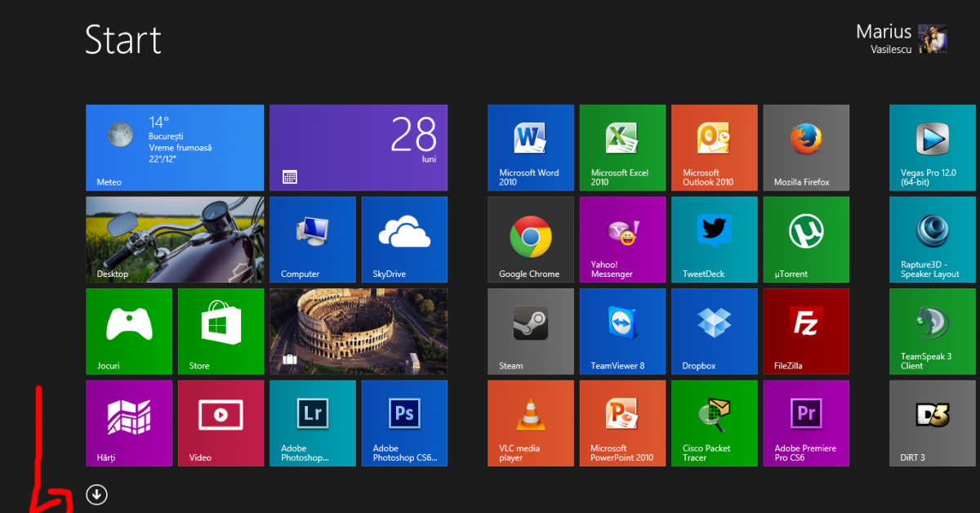Open TweetDeck
The width and height of the screenshot is (980, 513).
tap(715, 239)
